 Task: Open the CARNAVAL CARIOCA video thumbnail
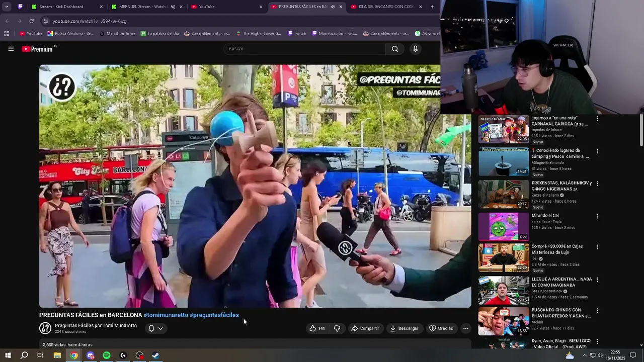[503, 129]
